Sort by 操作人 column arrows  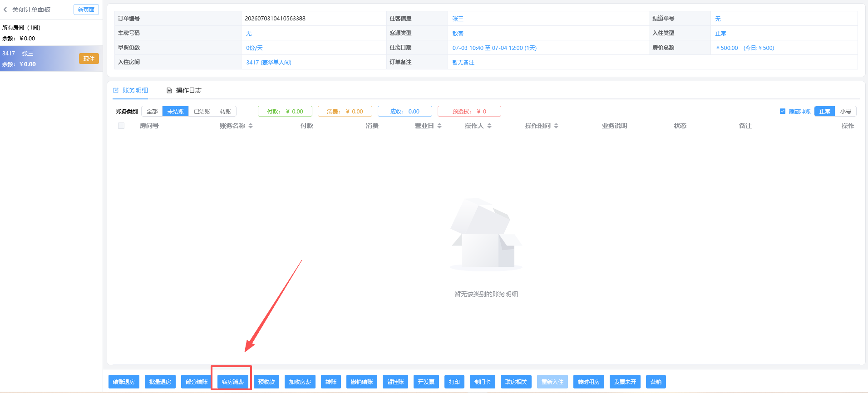489,126
